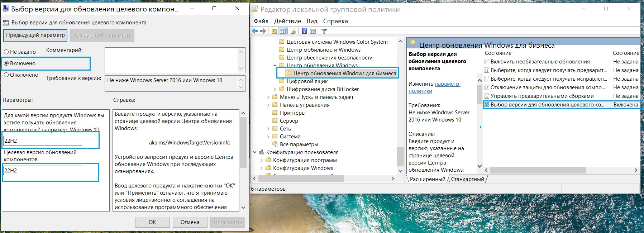Click the 'Конфигурация пользователя' user icon
Viewport: 644px width, 233px height.
[261, 152]
